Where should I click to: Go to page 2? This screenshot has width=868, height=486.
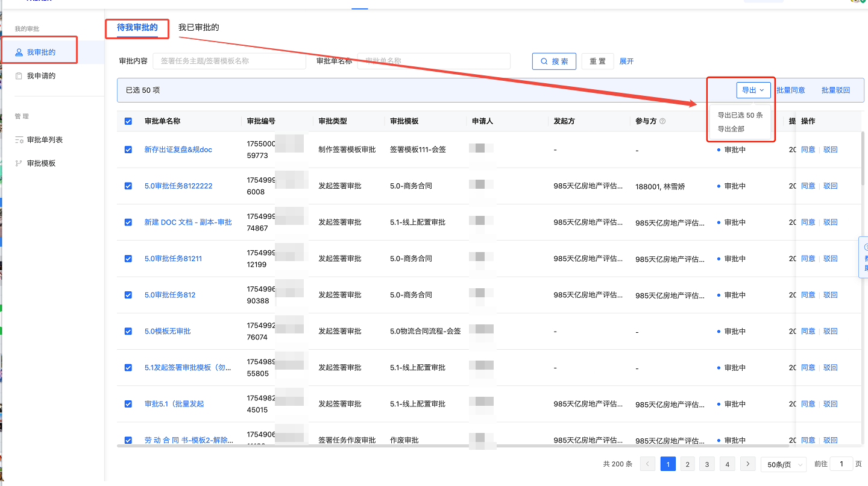coord(688,464)
